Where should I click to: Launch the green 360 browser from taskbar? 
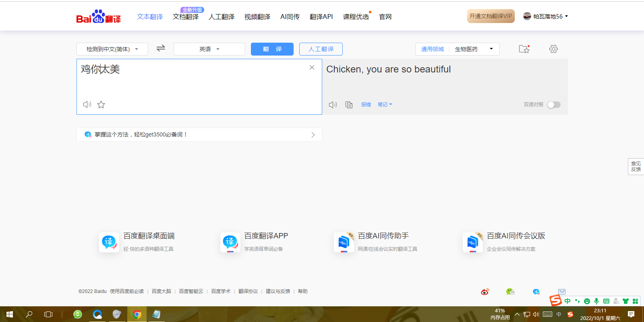tap(78, 314)
